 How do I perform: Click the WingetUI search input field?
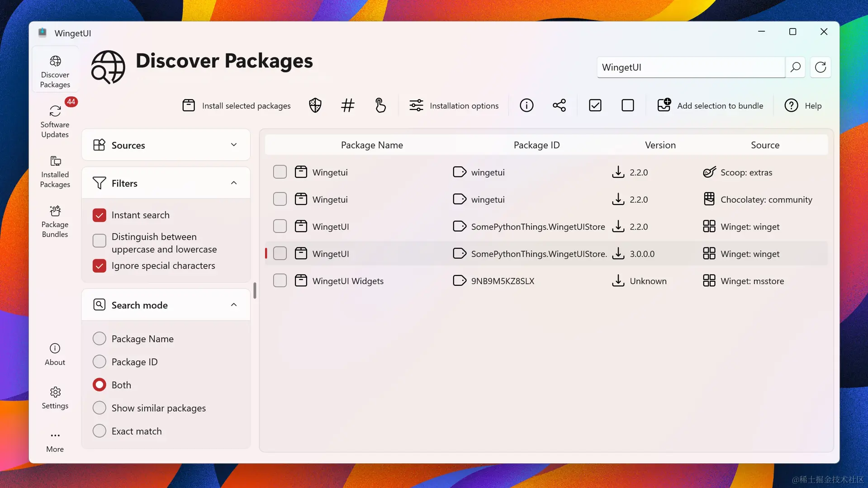point(691,67)
